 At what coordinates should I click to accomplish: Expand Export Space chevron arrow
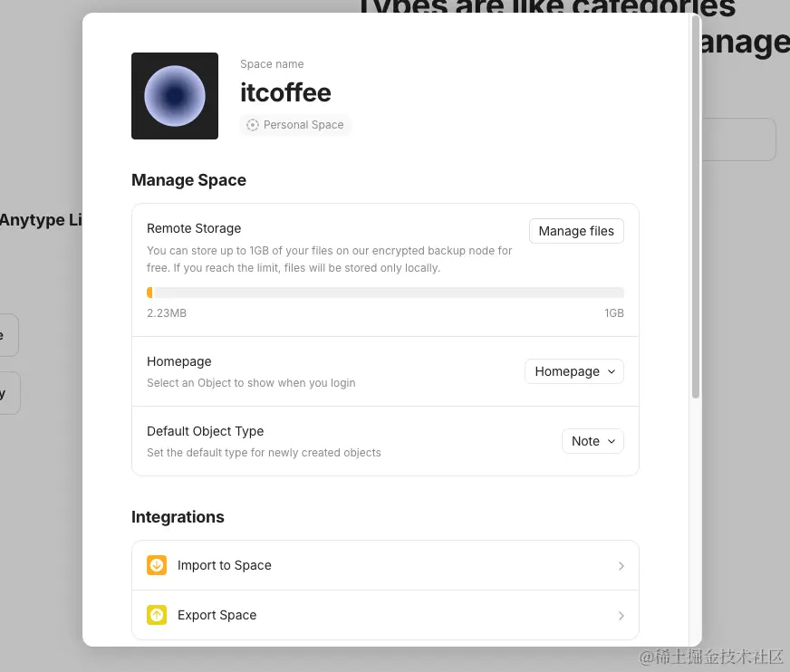(x=621, y=616)
